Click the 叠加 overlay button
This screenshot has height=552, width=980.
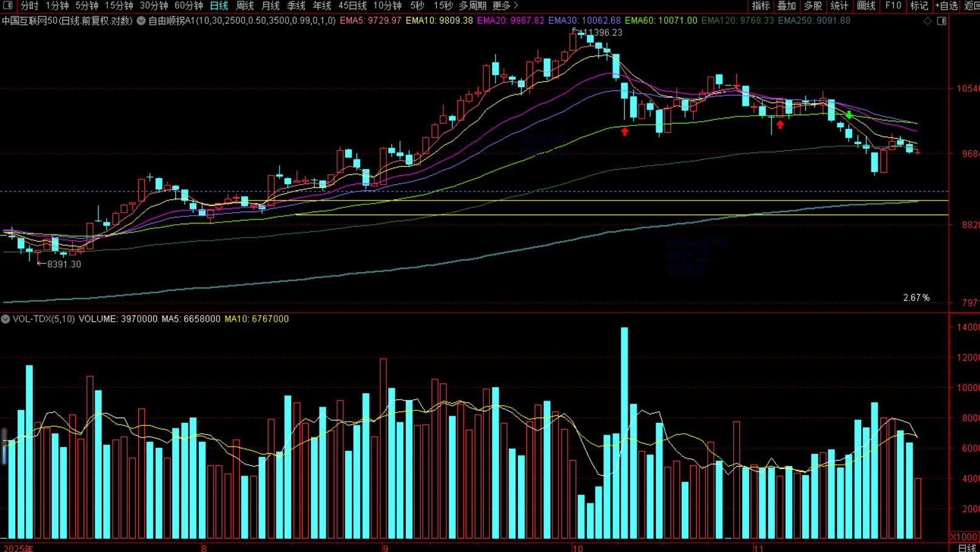point(787,5)
